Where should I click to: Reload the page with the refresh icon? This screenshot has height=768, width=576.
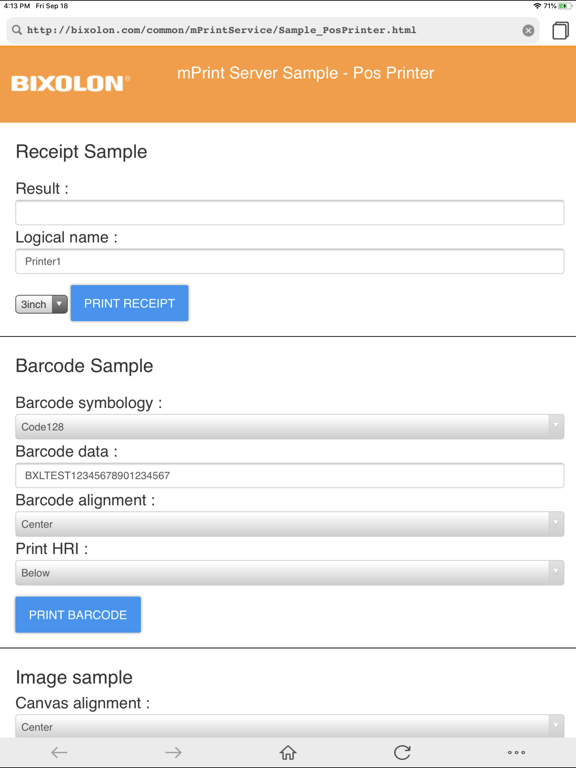(x=402, y=752)
